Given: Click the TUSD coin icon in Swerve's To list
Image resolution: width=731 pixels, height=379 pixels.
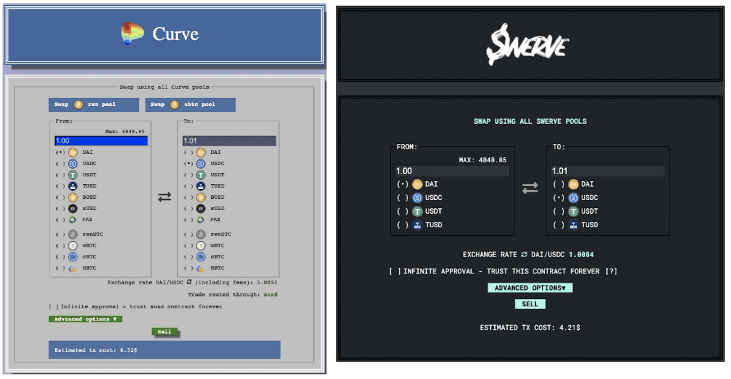Looking at the screenshot, I should point(573,225).
